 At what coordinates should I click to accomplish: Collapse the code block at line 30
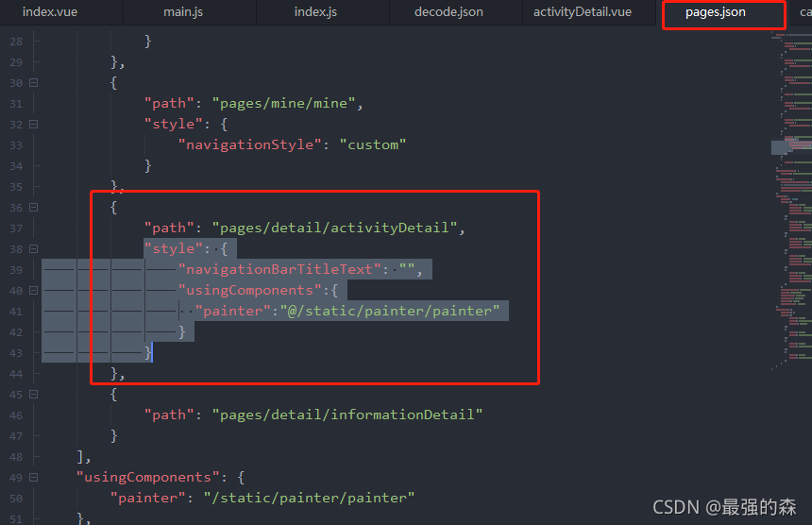click(34, 83)
